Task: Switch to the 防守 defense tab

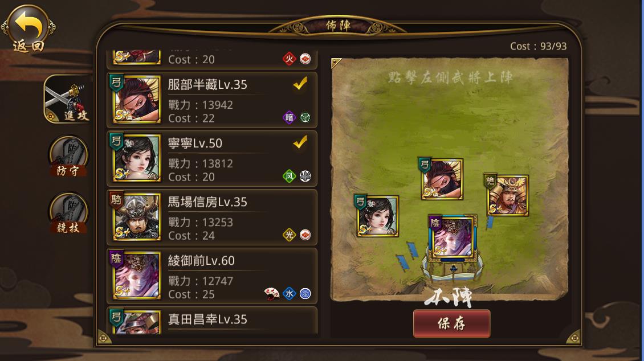Action: pyautogui.click(x=68, y=157)
